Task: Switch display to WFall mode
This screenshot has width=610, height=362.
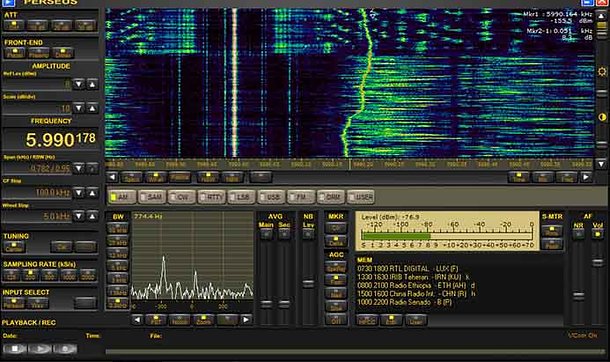Action: 156,177
